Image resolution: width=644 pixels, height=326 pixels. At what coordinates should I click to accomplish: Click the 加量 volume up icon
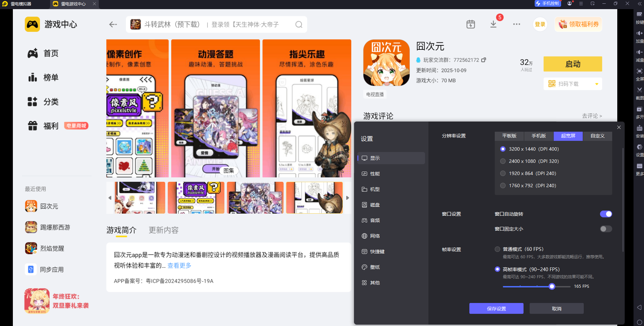(639, 33)
